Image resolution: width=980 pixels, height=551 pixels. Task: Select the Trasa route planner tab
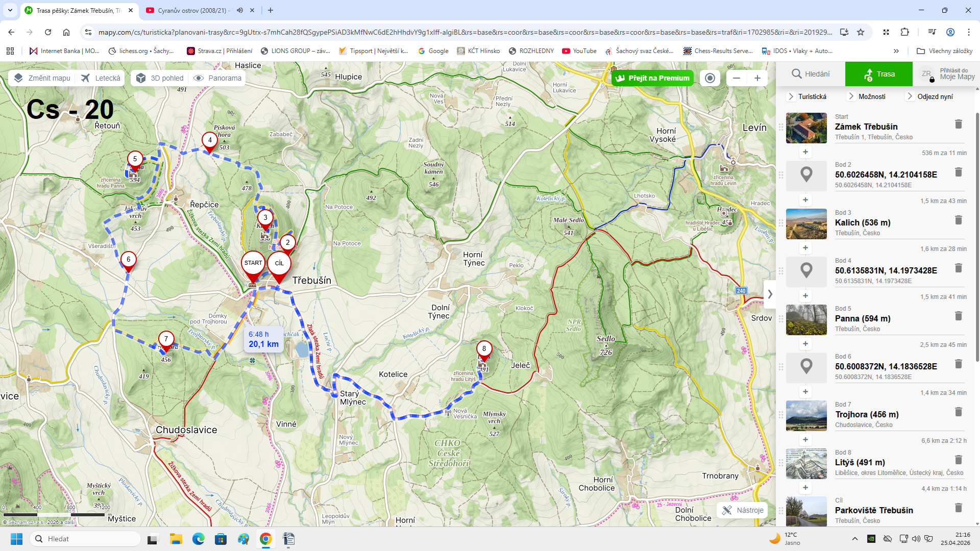879,74
